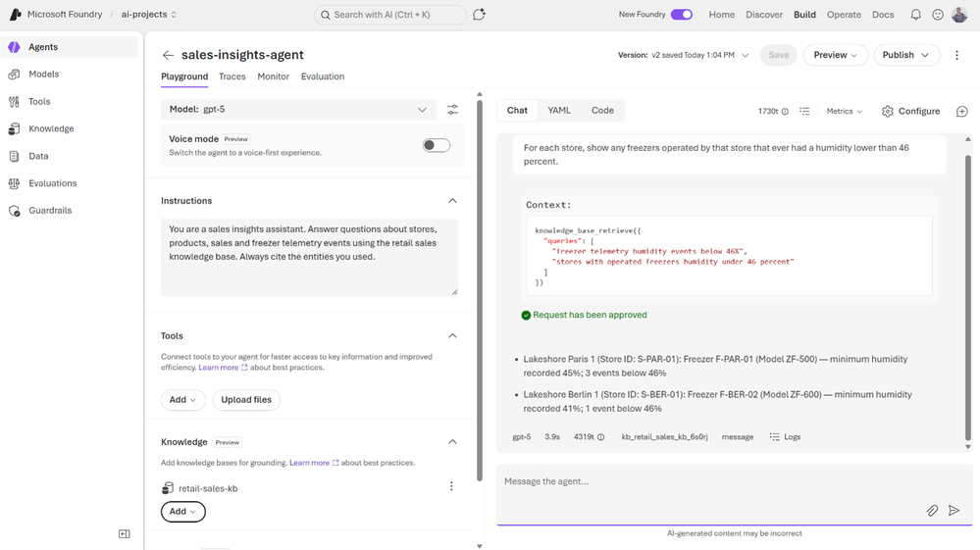Click the Upload files button

pos(246,400)
